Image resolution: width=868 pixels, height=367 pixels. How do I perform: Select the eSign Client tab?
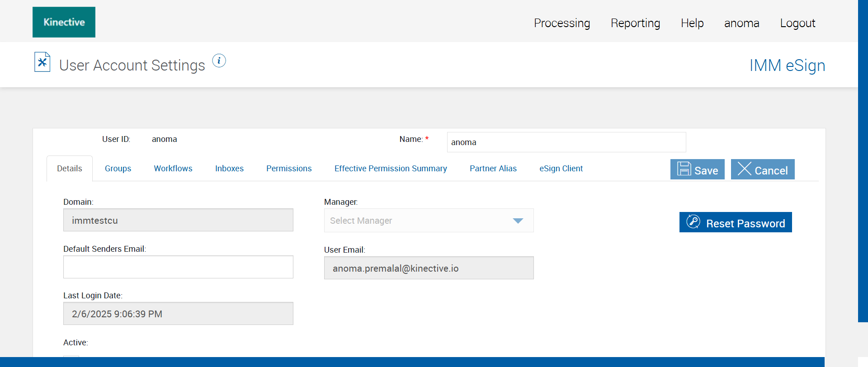click(x=561, y=169)
